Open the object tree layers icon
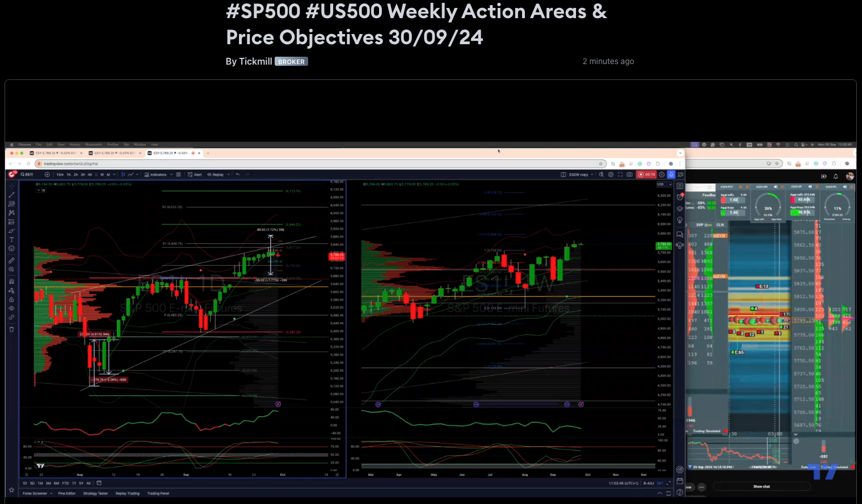This screenshot has width=862, height=504. [680, 209]
